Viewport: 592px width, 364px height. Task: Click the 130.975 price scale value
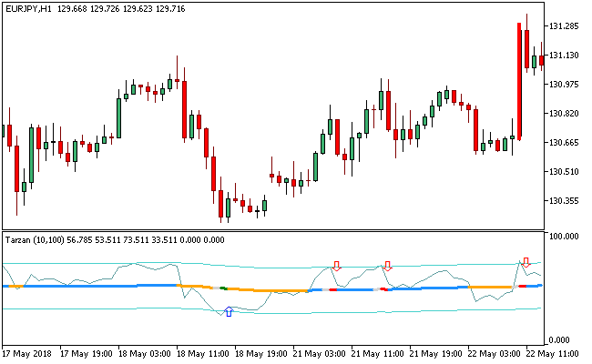pos(564,84)
